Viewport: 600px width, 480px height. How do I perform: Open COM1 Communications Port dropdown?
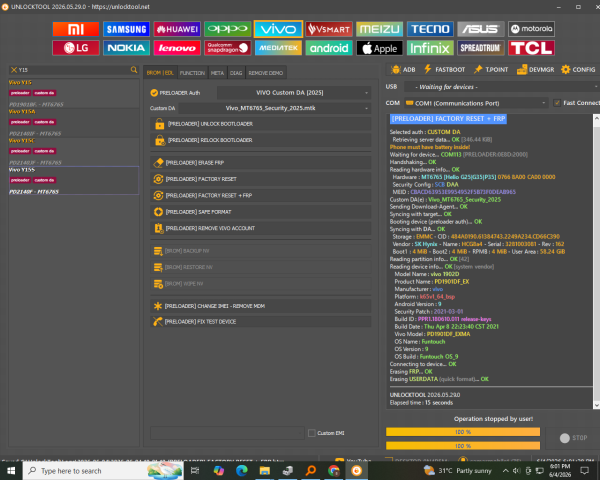[476, 103]
